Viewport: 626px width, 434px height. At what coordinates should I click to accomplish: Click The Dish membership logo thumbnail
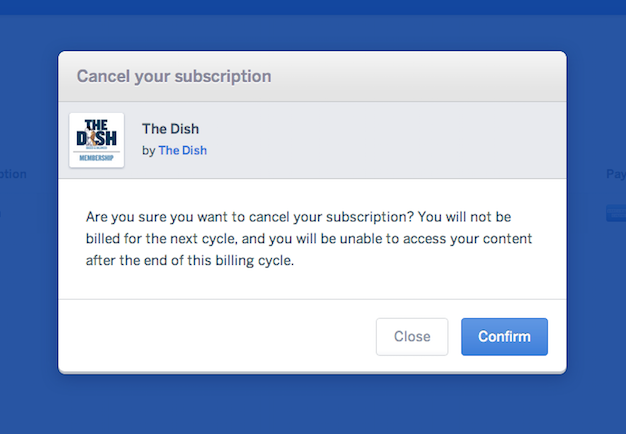tap(97, 140)
